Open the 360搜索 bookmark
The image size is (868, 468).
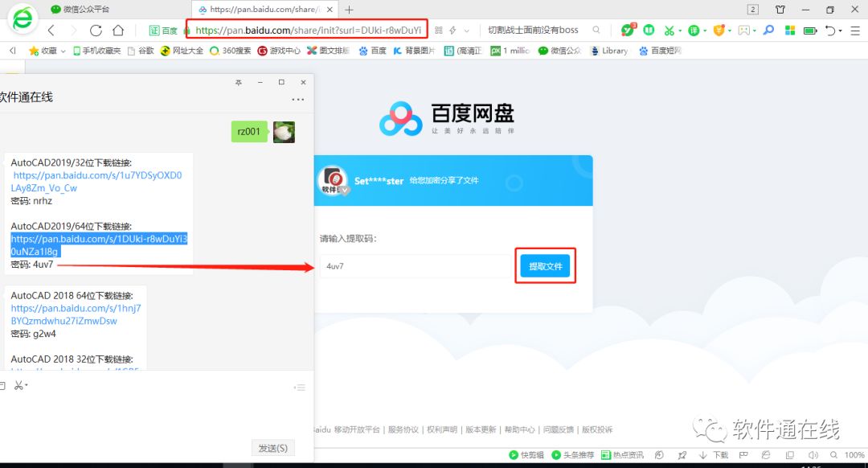pyautogui.click(x=230, y=51)
